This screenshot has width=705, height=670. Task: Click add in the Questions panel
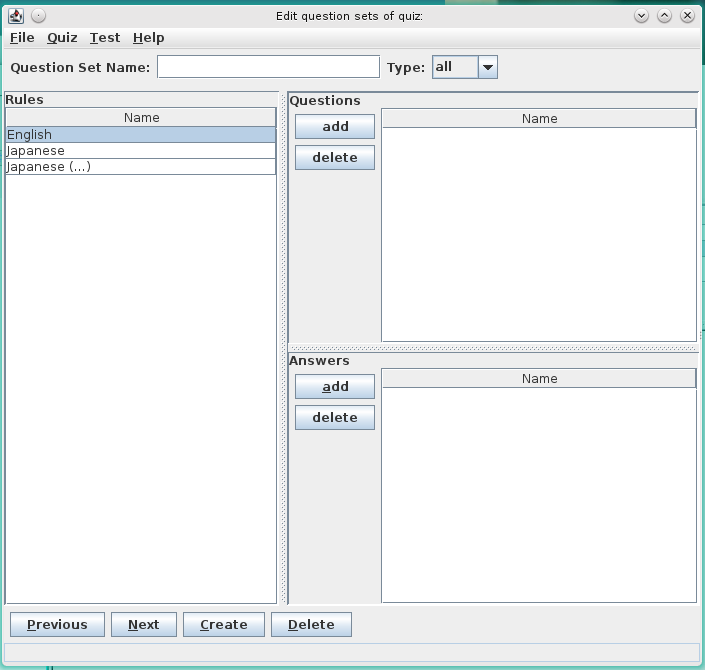(x=335, y=126)
